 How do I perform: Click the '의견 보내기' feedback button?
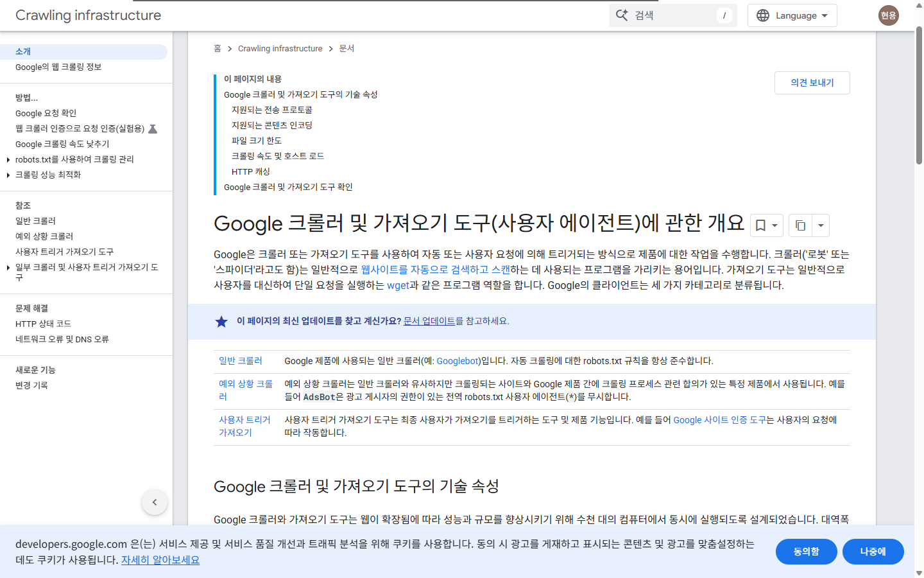812,83
